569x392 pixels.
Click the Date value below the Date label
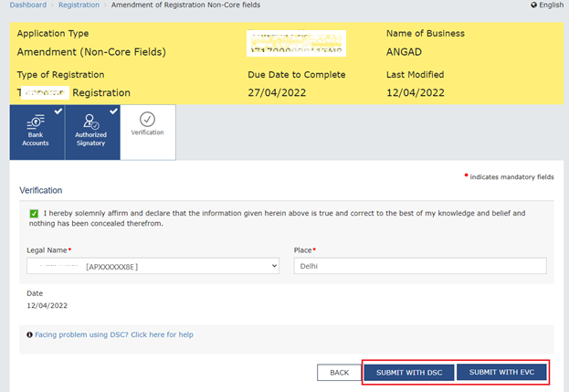47,305
